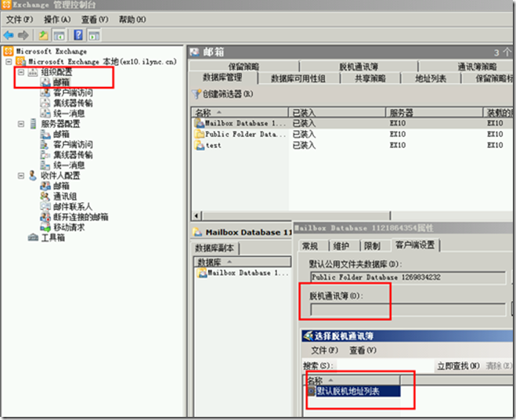Screen dimensions: 516x420
Task: Select Mailbox Database 1... in database copies list
Action: coord(243,273)
